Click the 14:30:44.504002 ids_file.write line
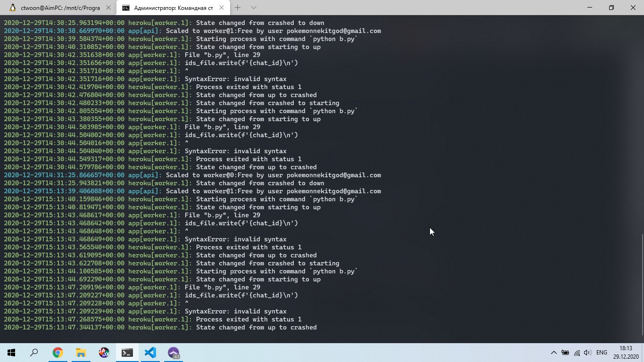Viewport: 644px width, 362px height. coord(151,135)
